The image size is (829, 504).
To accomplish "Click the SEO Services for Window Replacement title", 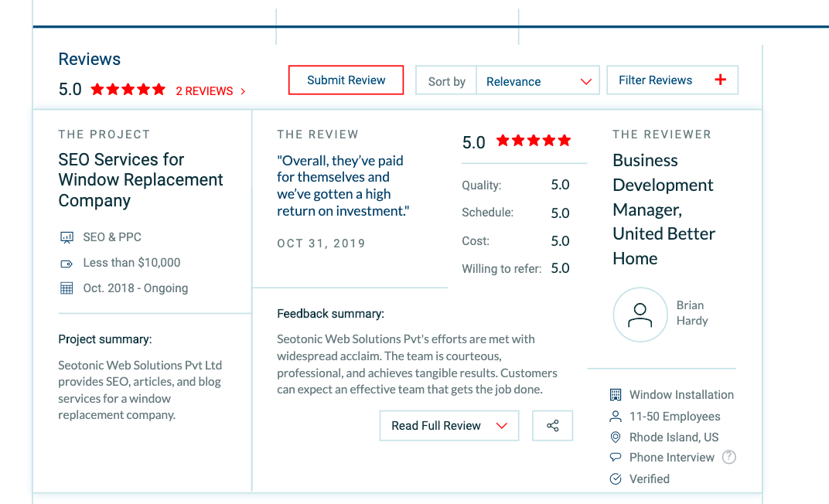I will point(141,180).
